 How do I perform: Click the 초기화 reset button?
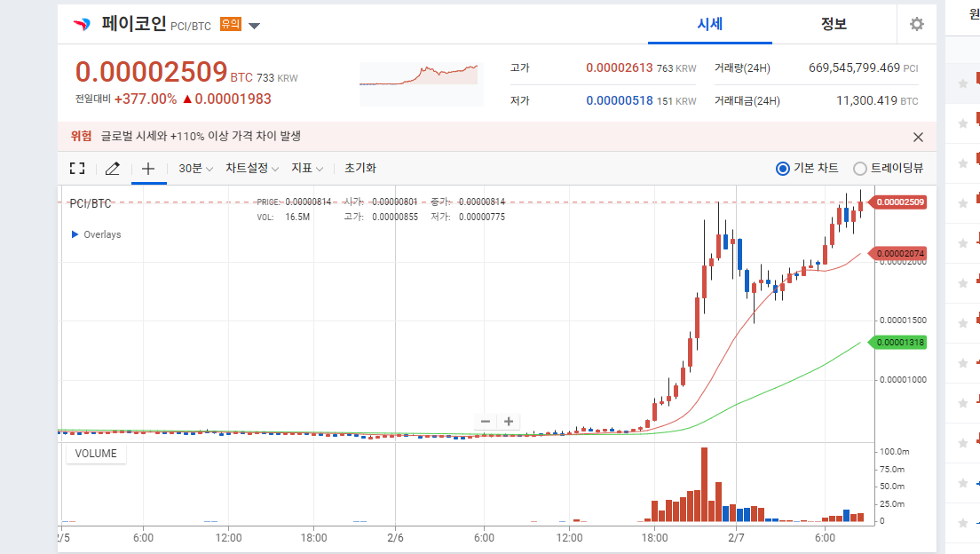tap(360, 168)
